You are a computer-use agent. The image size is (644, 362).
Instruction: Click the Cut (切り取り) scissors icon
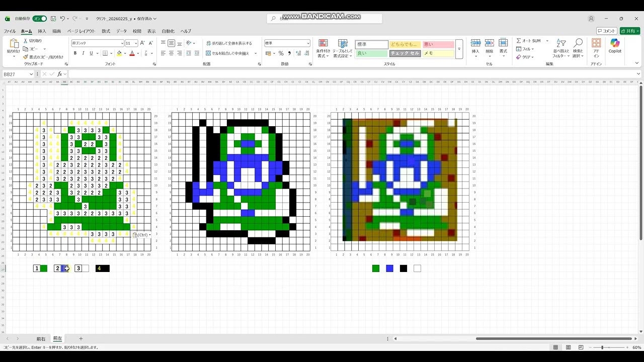coord(26,41)
